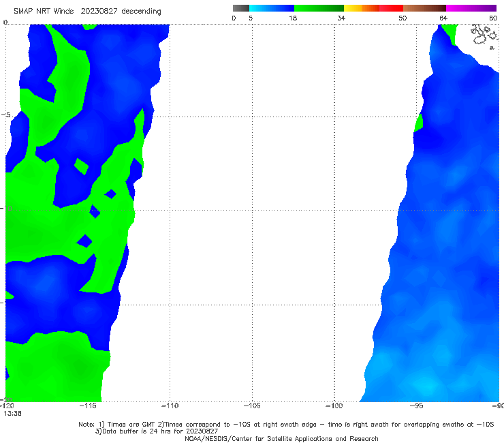Click the color bar label '50'
This screenshot has width=504, height=443.
(403, 18)
